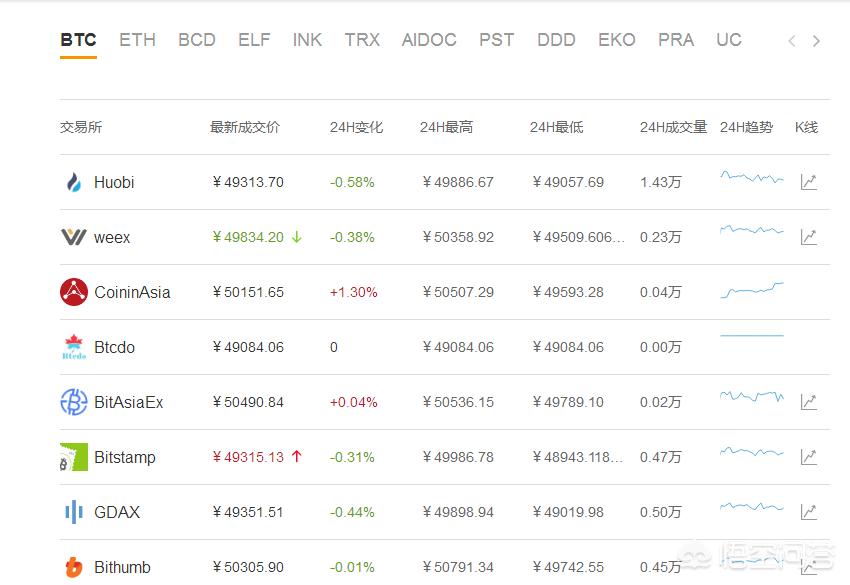Open the K-line chart icon for weex

808,237
